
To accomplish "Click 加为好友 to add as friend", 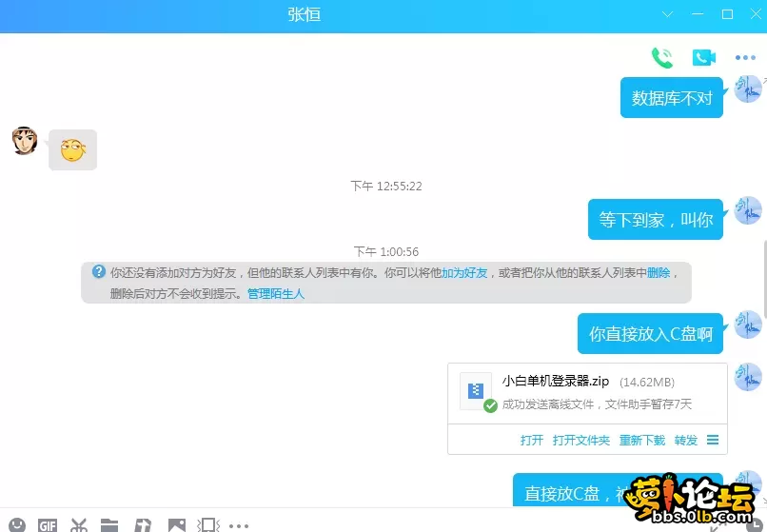I will coord(464,272).
